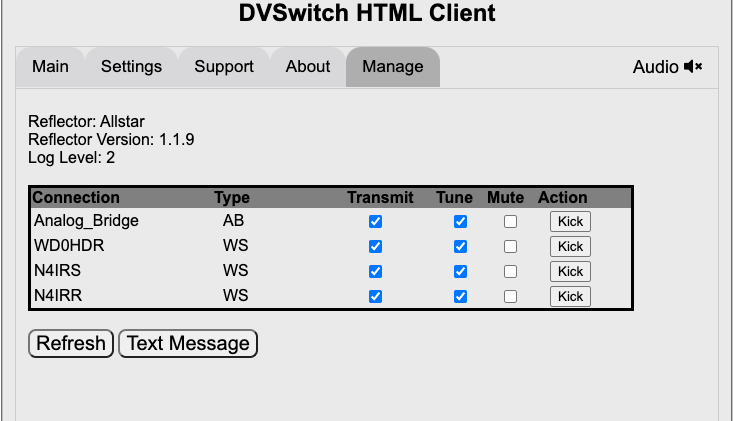Kick the Analog_Bridge connection
The height and width of the screenshot is (421, 733).
[x=570, y=221]
